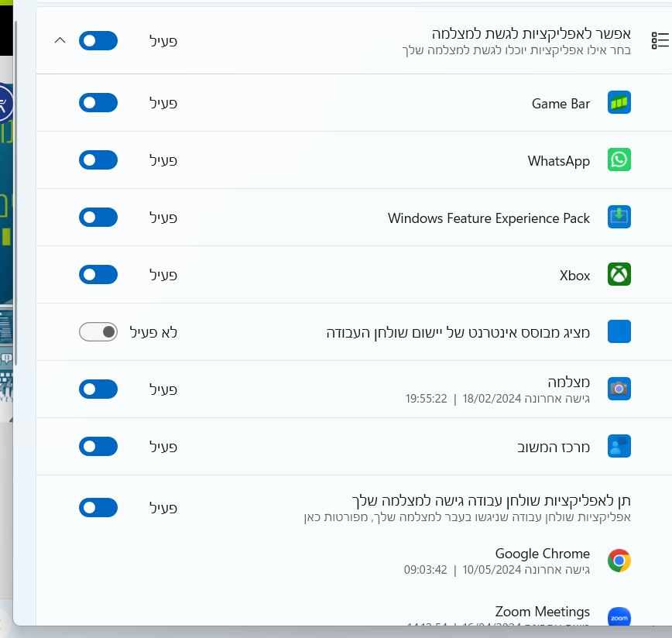This screenshot has height=638, width=672.
Task: Click the Google Chrome icon
Action: coord(619,561)
